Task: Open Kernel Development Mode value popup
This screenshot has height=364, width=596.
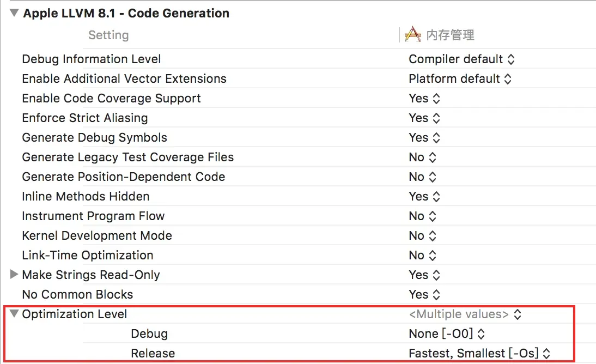Action: tap(423, 235)
